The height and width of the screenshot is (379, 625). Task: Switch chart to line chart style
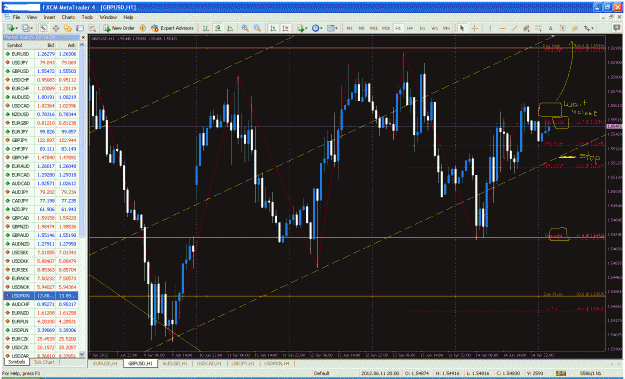(230, 28)
